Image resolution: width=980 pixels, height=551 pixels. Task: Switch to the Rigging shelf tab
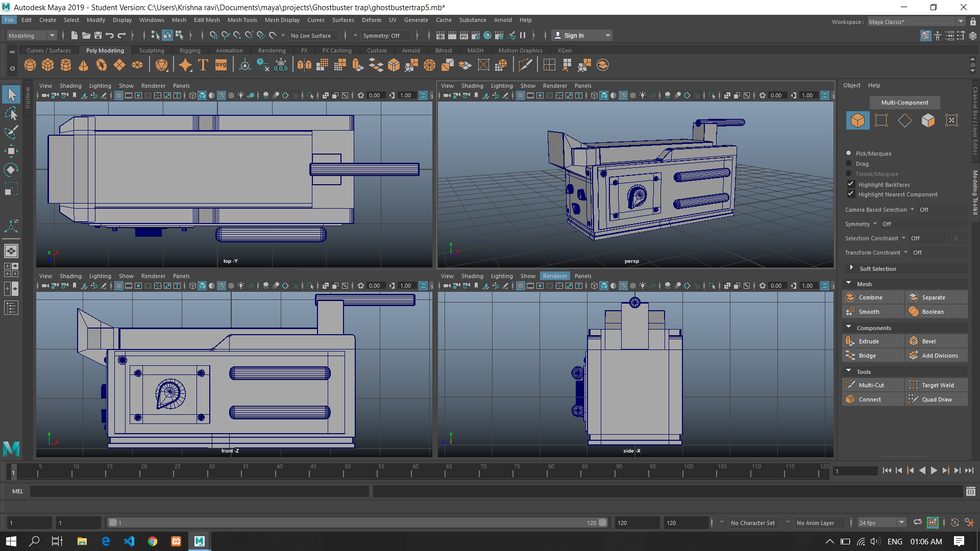(x=190, y=51)
